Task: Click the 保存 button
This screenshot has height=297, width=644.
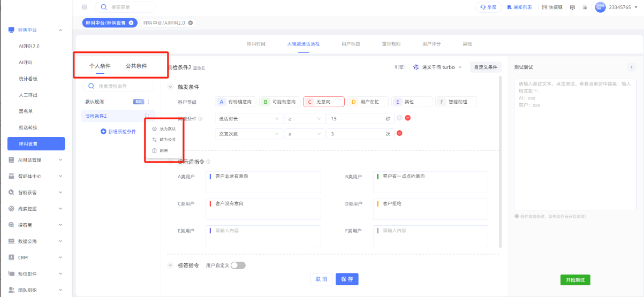Action: (x=347, y=279)
